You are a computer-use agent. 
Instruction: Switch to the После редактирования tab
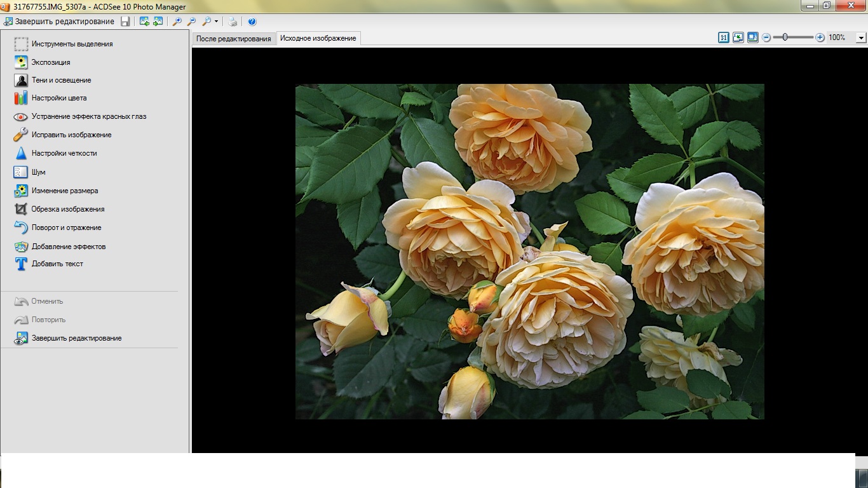point(234,39)
